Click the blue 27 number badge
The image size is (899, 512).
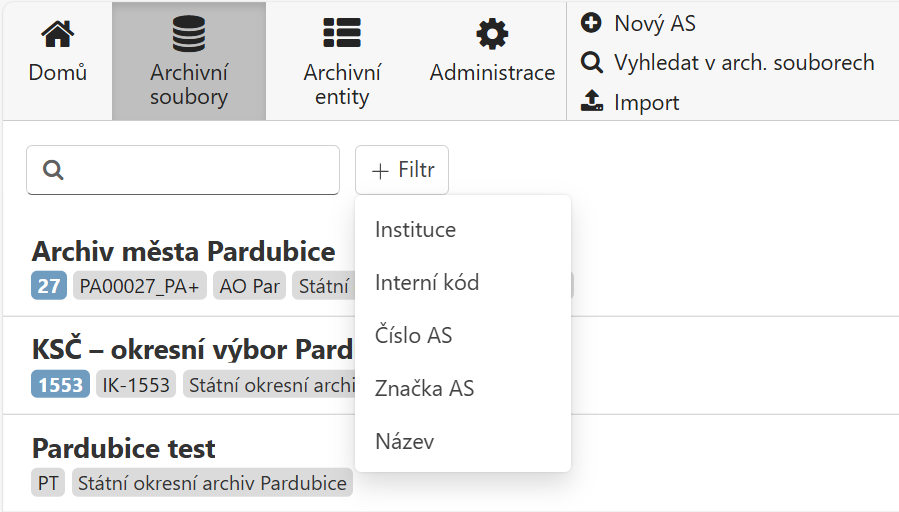pyautogui.click(x=49, y=286)
